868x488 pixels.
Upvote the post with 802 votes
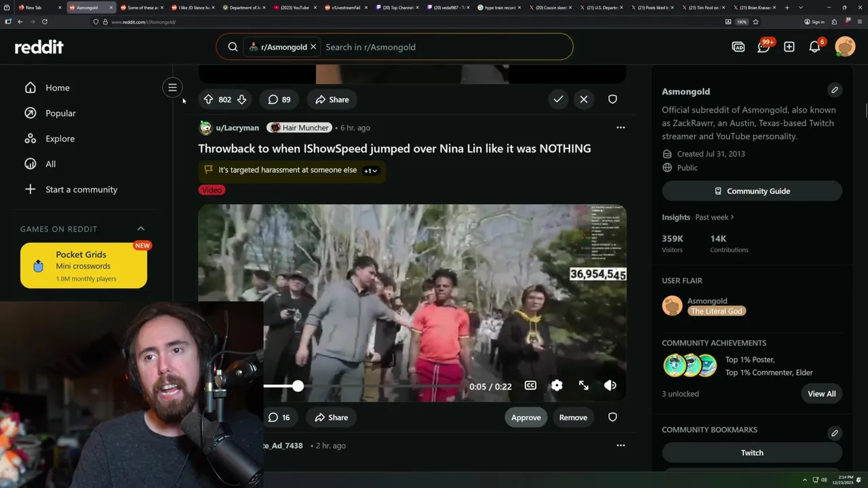[x=208, y=99]
